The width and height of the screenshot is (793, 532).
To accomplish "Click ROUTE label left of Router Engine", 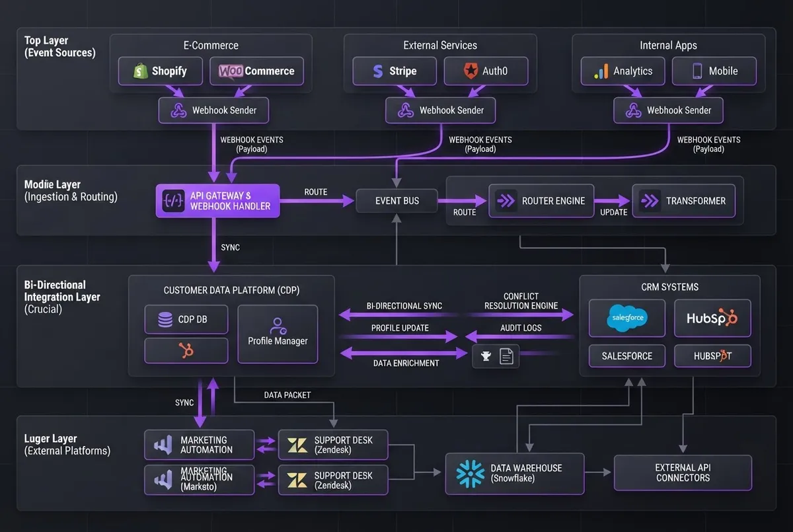I will 465,212.
